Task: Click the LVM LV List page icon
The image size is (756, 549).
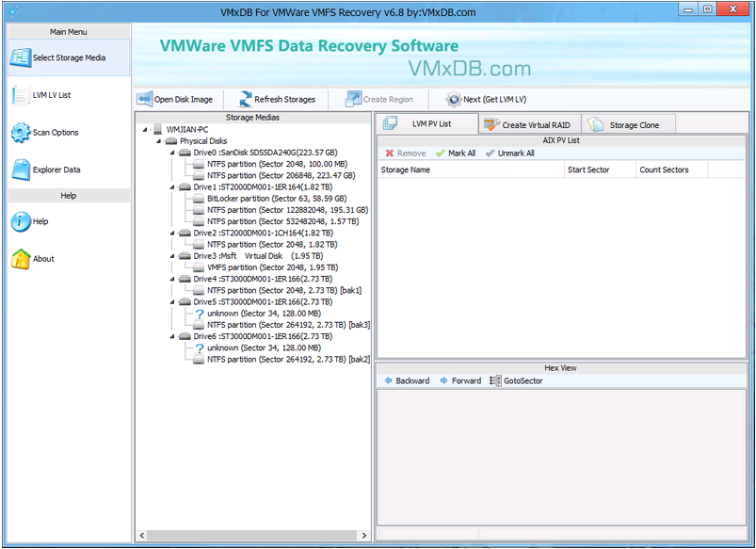Action: point(21,95)
